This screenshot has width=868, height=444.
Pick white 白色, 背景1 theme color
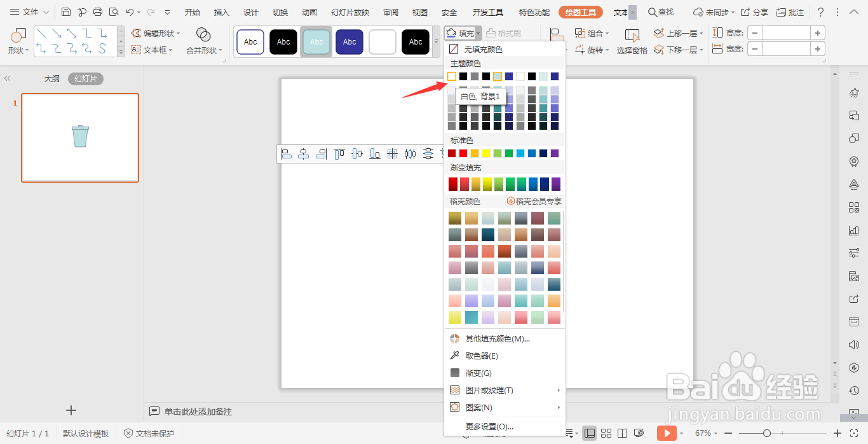coord(452,76)
